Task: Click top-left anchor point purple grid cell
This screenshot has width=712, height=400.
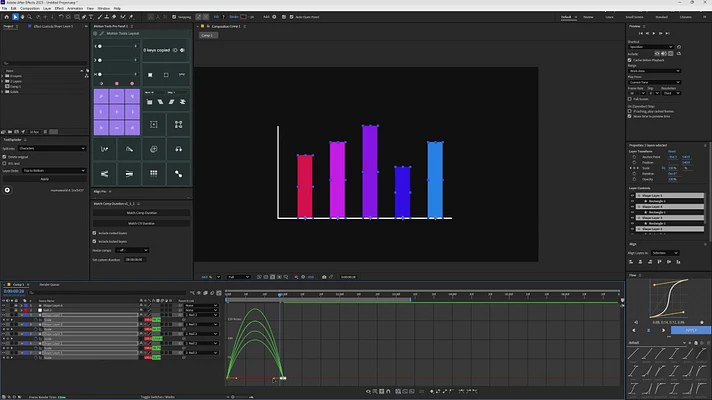Action: pyautogui.click(x=101, y=96)
